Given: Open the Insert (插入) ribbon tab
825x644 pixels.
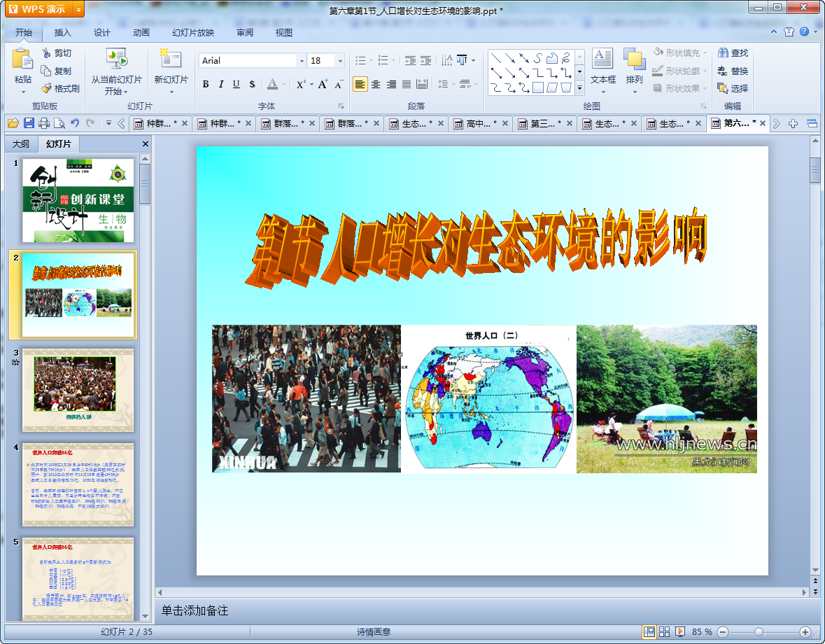Looking at the screenshot, I should point(62,33).
